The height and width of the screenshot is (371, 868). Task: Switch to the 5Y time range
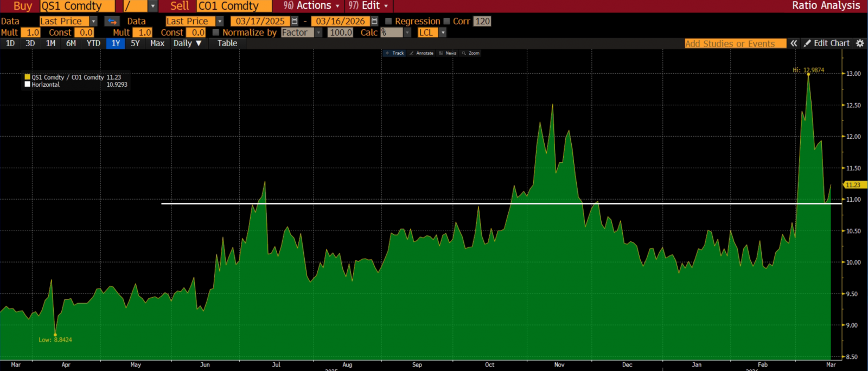click(135, 43)
